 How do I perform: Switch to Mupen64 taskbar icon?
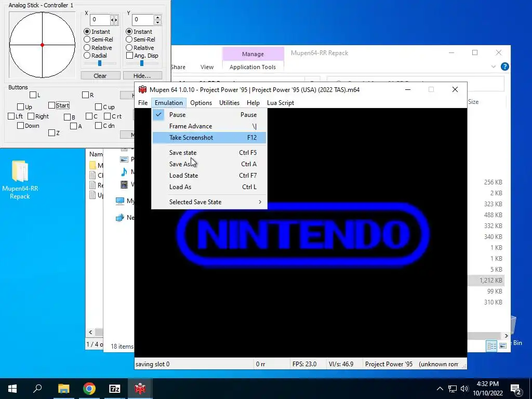140,389
